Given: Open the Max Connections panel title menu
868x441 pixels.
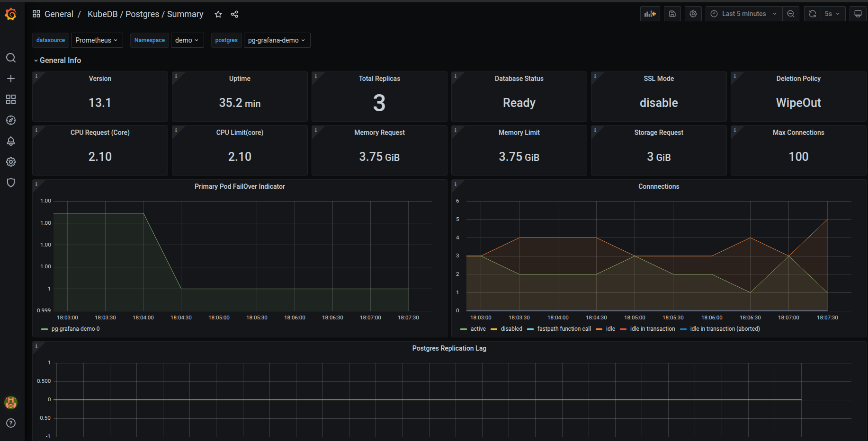Looking at the screenshot, I should pyautogui.click(x=798, y=132).
